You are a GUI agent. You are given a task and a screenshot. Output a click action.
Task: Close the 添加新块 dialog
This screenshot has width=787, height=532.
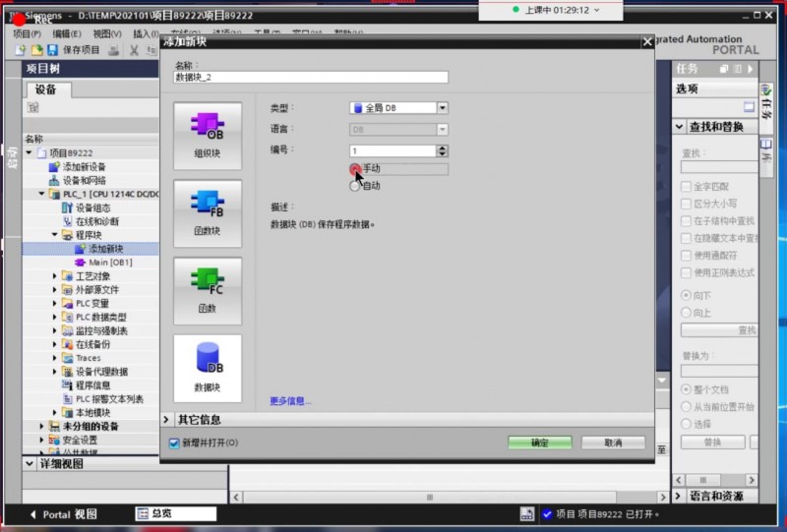tap(647, 41)
